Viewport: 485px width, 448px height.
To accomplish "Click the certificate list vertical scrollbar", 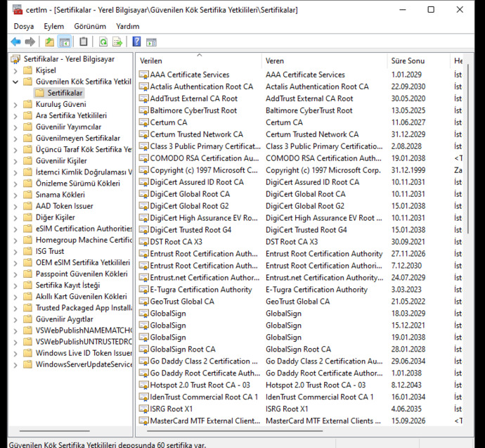I will tap(468, 148).
